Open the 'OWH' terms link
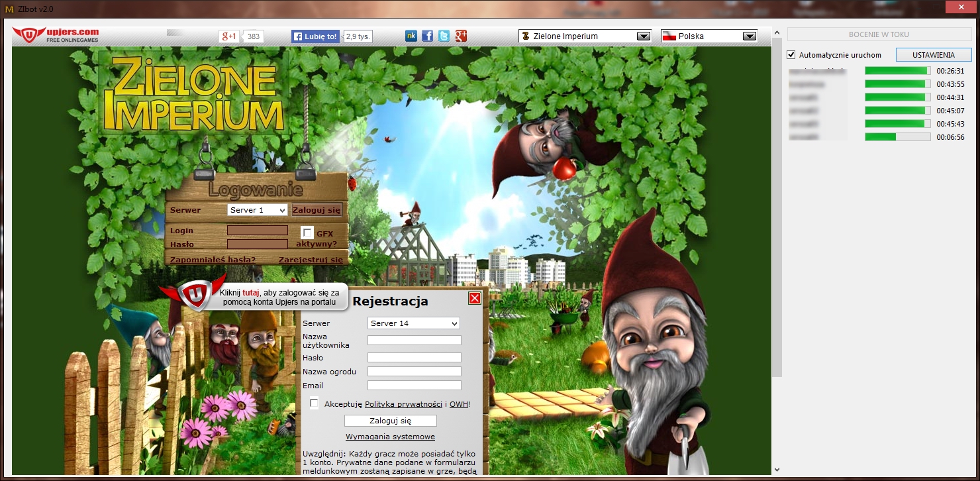 (459, 404)
